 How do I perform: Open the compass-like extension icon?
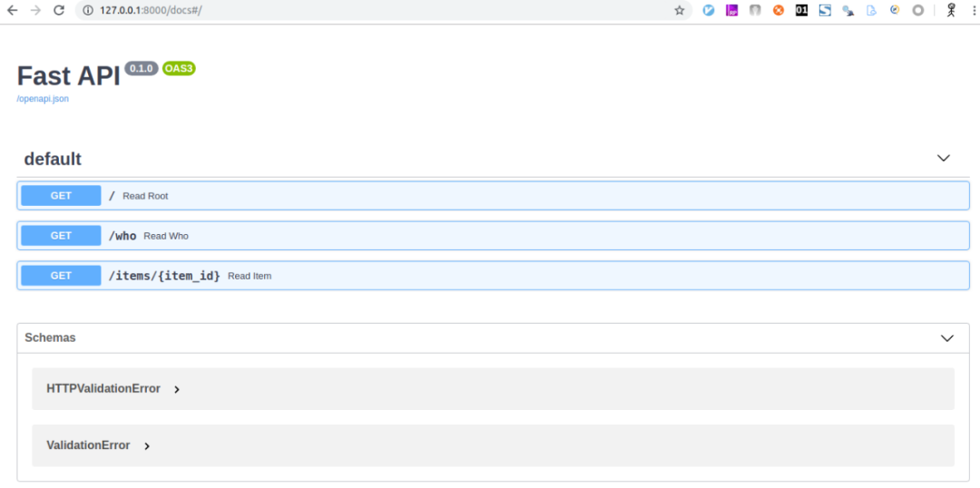click(895, 10)
